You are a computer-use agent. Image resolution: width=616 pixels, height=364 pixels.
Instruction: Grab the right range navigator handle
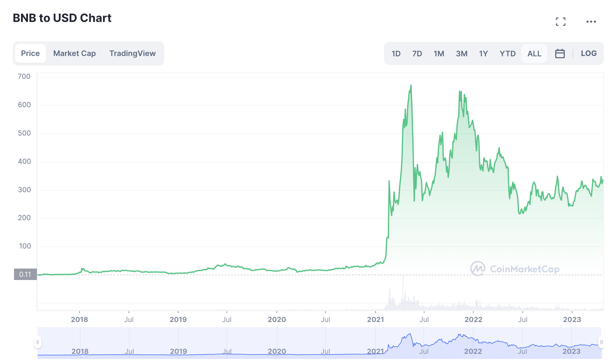(601, 342)
